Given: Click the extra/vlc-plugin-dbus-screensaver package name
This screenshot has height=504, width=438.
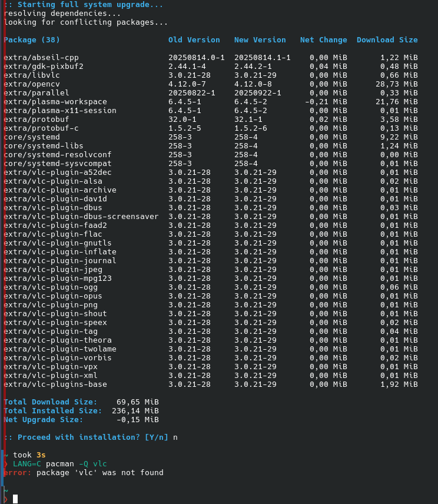Looking at the screenshot, I should [x=81, y=217].
